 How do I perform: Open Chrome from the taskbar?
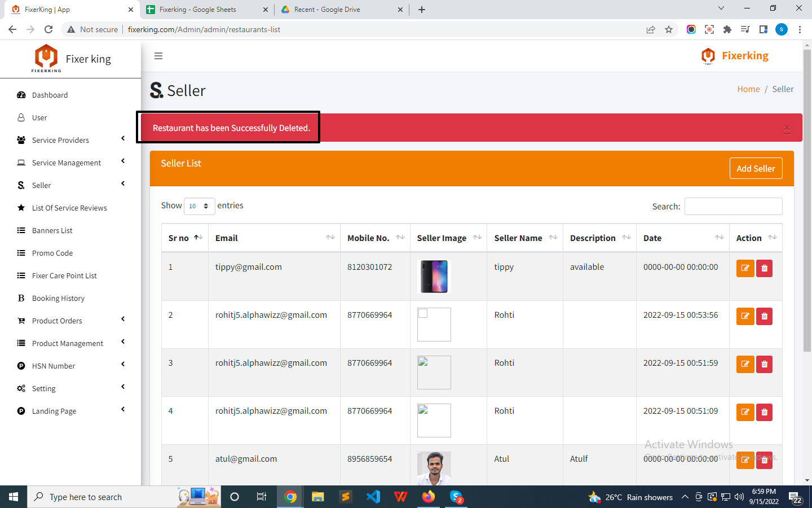290,497
